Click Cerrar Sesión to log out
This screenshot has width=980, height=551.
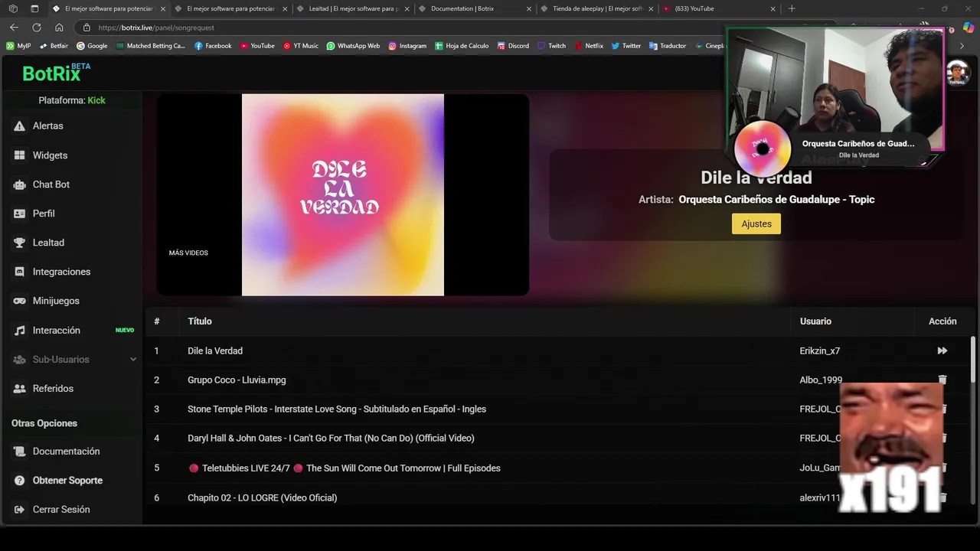61,510
